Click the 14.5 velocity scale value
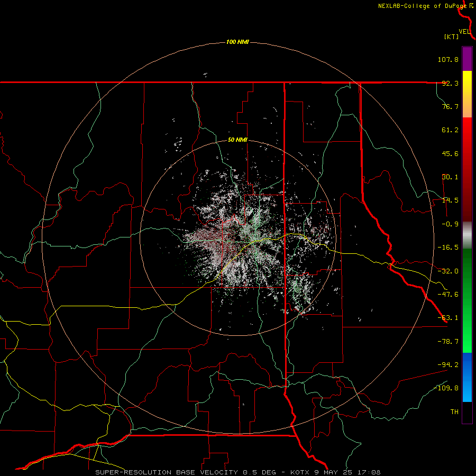The width and height of the screenshot is (476, 476). pos(450,200)
